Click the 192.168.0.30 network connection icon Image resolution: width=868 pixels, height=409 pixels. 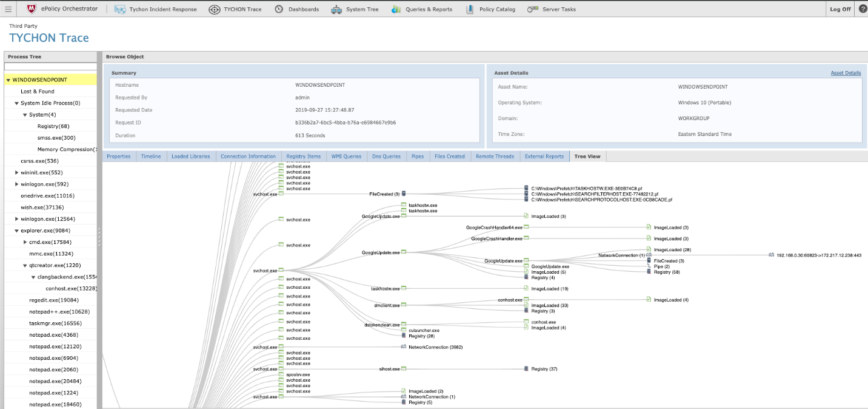pyautogui.click(x=771, y=255)
